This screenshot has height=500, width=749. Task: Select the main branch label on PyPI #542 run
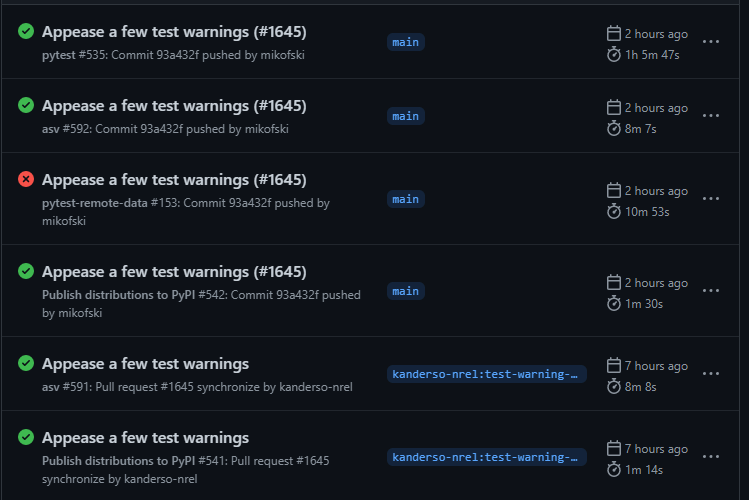coord(406,291)
